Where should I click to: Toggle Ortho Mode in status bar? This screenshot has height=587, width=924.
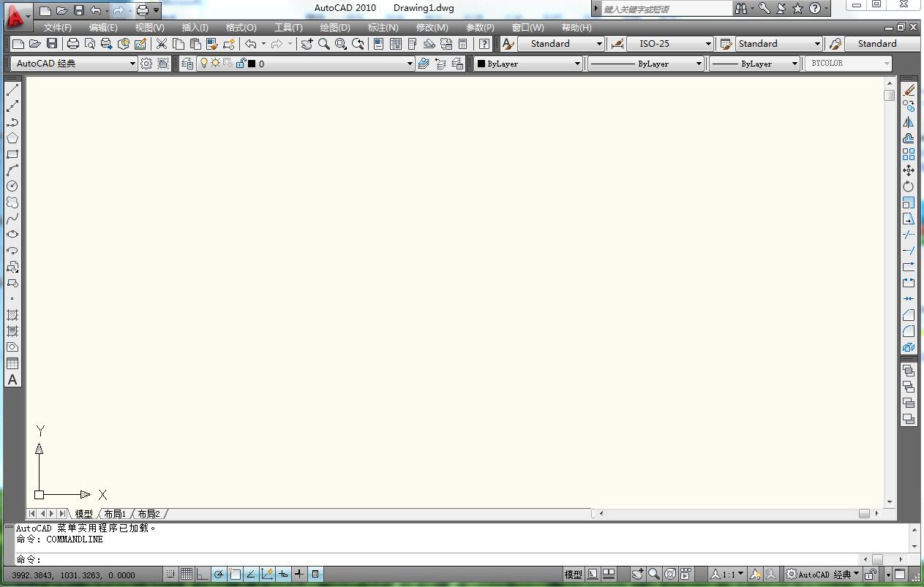pyautogui.click(x=203, y=575)
